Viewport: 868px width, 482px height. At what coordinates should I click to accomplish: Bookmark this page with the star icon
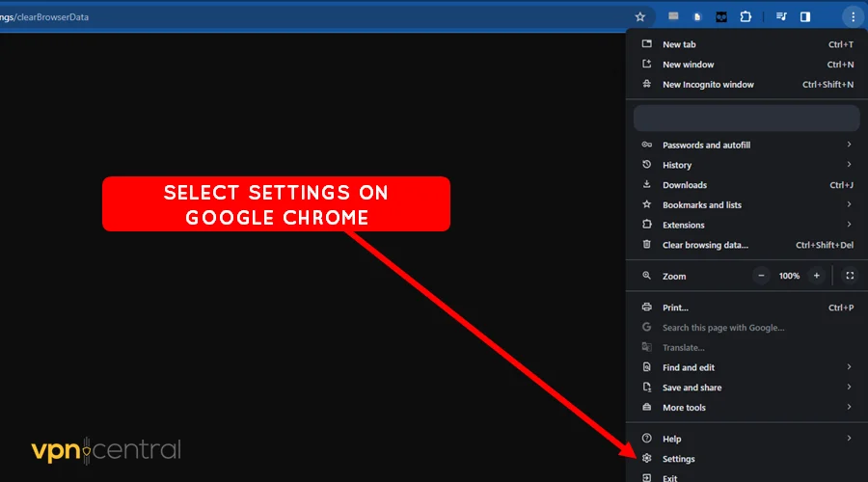point(640,17)
